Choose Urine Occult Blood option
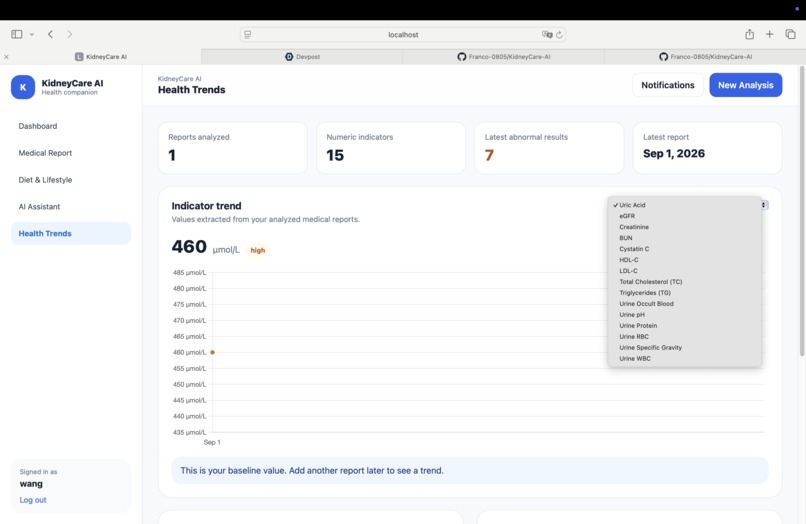The width and height of the screenshot is (806, 524). click(x=684, y=303)
